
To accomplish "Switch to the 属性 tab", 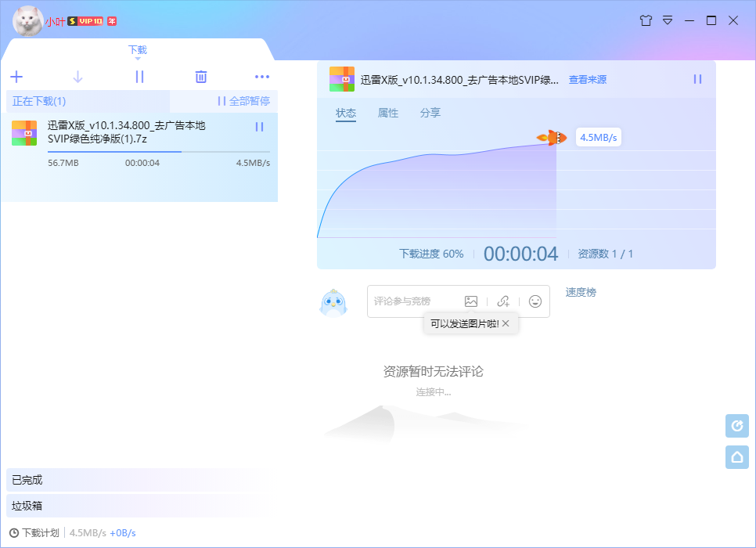I will pos(388,113).
